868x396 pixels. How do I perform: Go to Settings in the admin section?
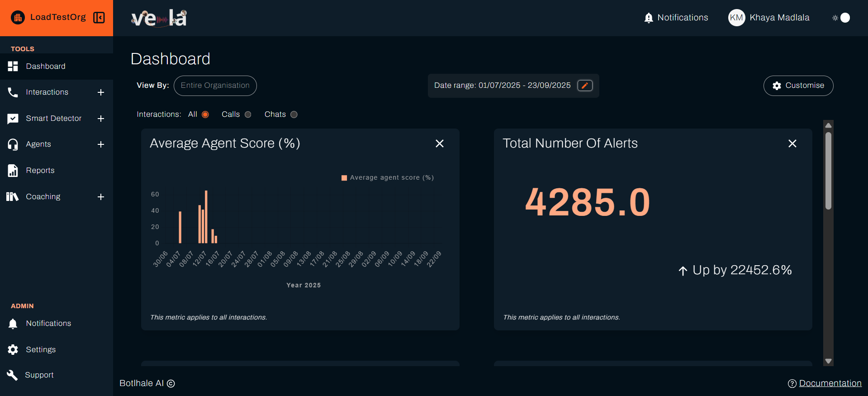pyautogui.click(x=40, y=349)
